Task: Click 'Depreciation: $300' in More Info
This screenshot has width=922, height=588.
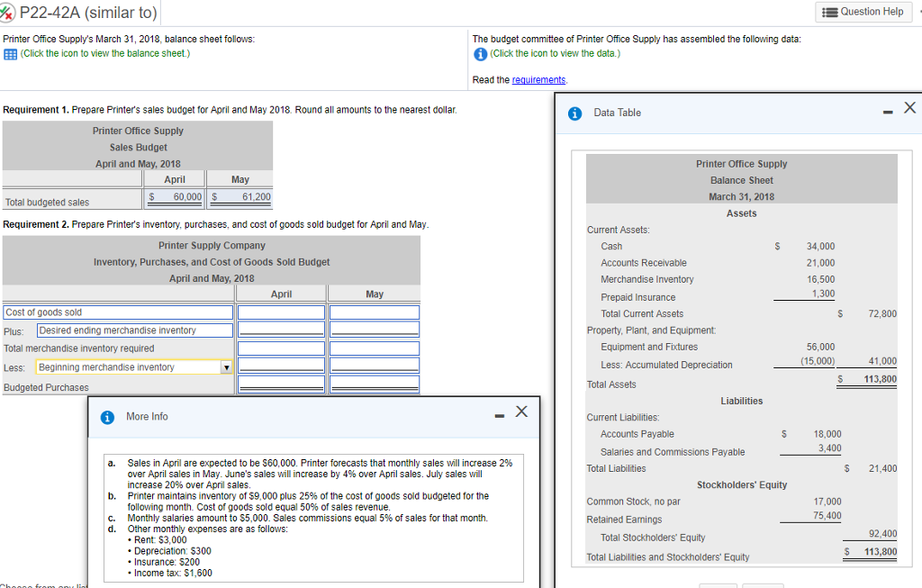Action: (x=172, y=551)
